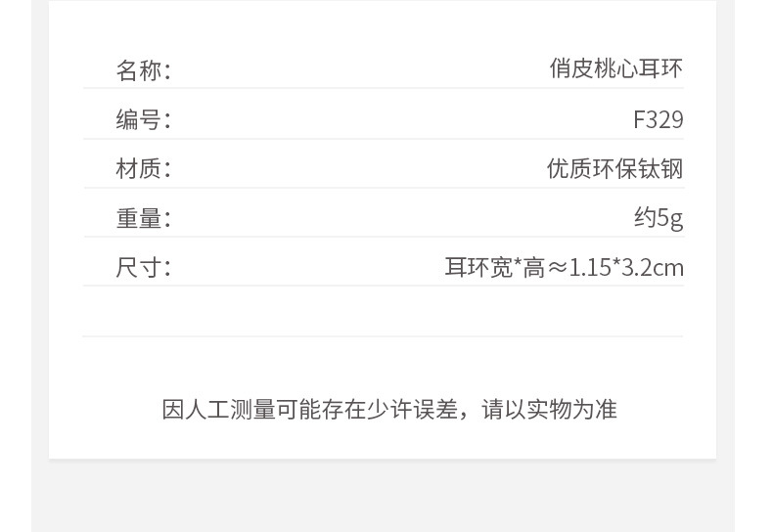Select the material value 优质环保钛钢

pyautogui.click(x=614, y=168)
